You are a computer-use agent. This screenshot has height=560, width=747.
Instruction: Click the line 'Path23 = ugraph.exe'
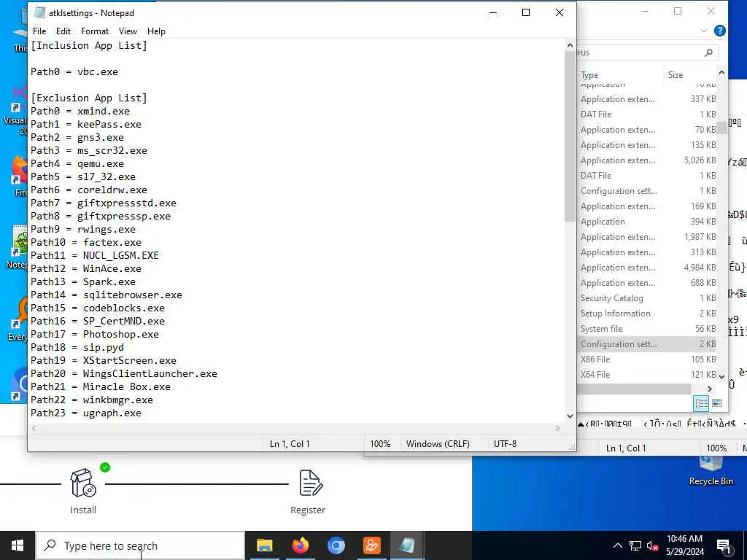[x=86, y=413]
